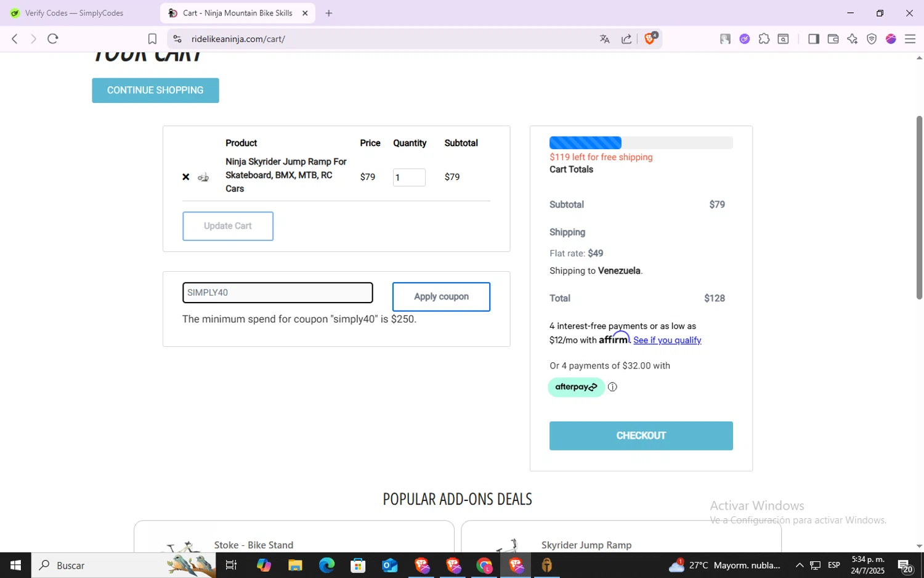Click the Update Cart button
The image size is (924, 578).
[x=228, y=226]
